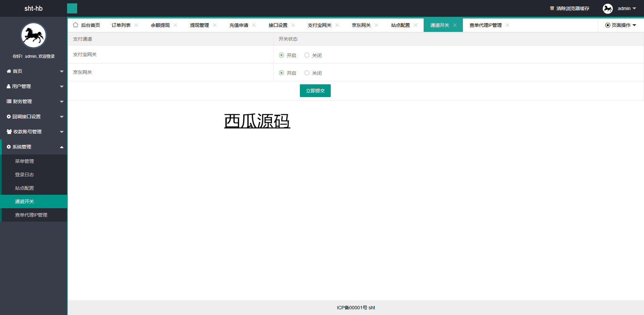Click the trash icon for clearing browser cache
This screenshot has width=644, height=315.
click(x=552, y=8)
